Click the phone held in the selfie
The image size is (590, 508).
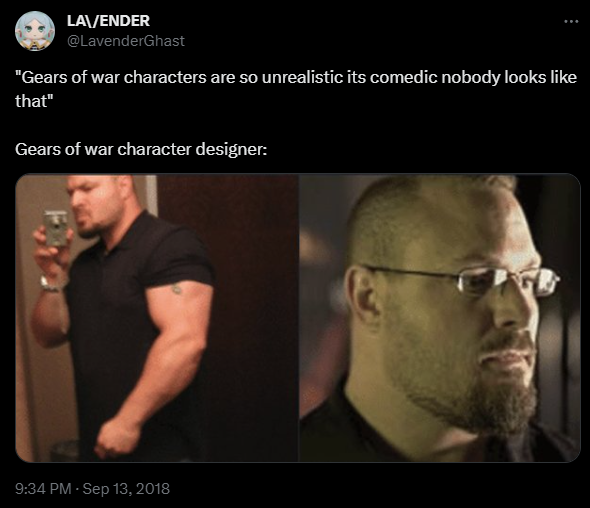click(x=56, y=228)
